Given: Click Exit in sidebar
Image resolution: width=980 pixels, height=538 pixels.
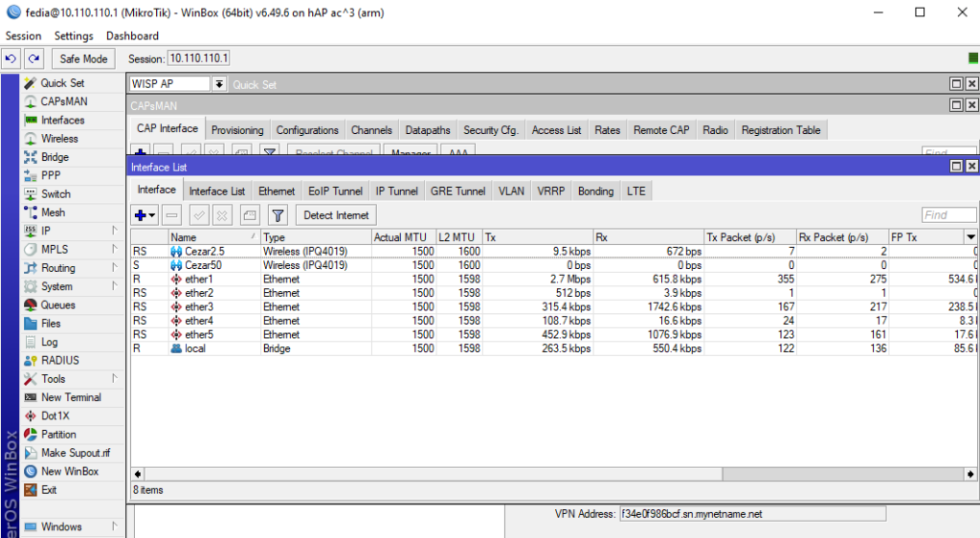Looking at the screenshot, I should (49, 490).
